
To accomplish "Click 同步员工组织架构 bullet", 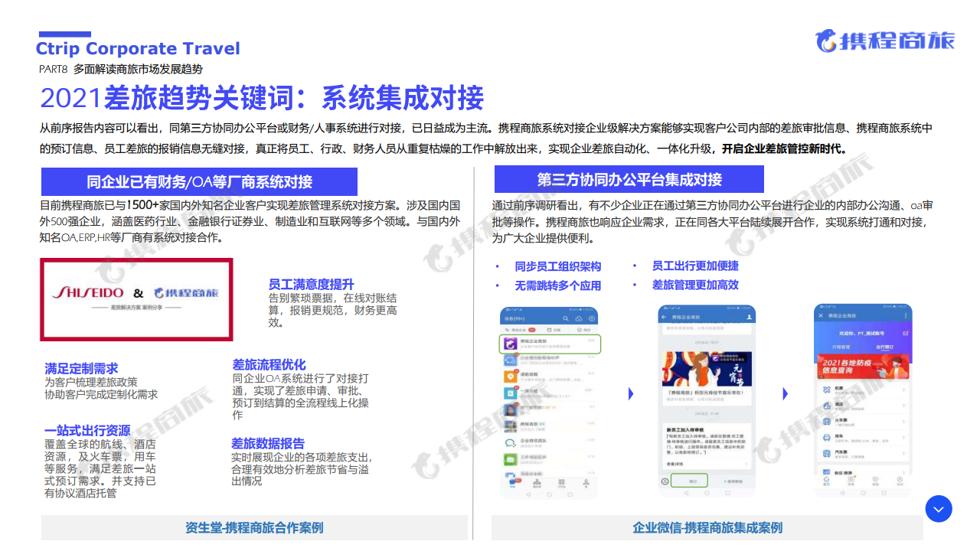I will (557, 266).
